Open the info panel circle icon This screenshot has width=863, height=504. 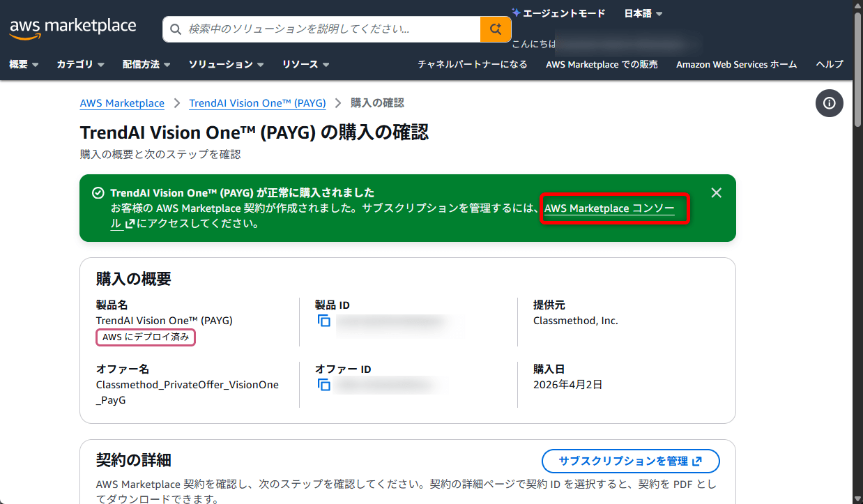point(830,103)
